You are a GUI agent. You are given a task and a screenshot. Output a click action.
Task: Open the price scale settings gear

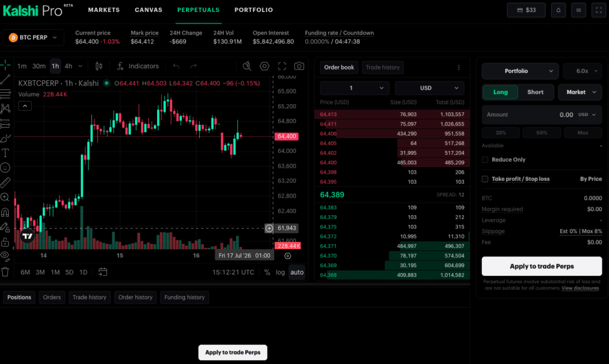(287, 256)
